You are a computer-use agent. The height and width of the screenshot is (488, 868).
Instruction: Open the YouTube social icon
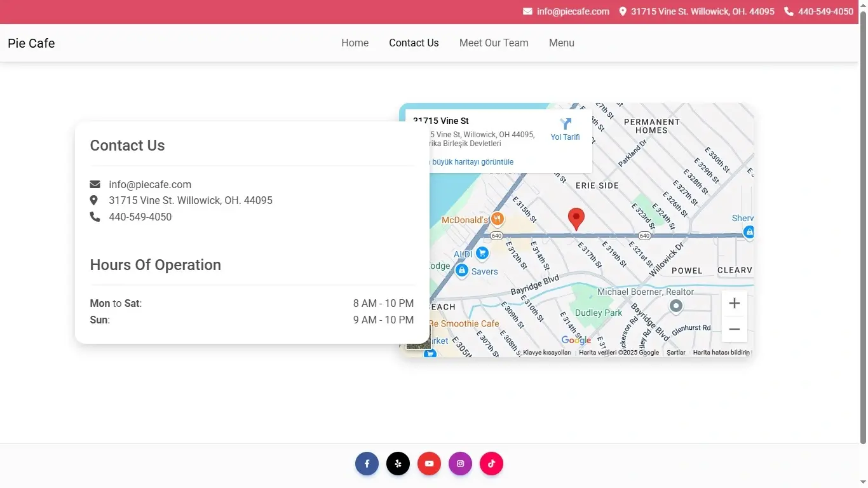click(429, 463)
